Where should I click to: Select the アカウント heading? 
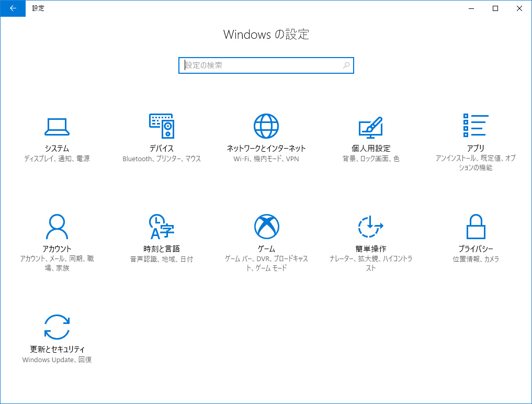point(57,249)
